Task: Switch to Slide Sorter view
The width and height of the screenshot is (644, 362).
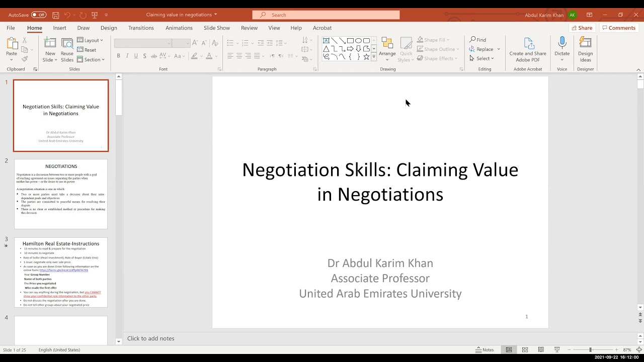Action: [x=525, y=350]
